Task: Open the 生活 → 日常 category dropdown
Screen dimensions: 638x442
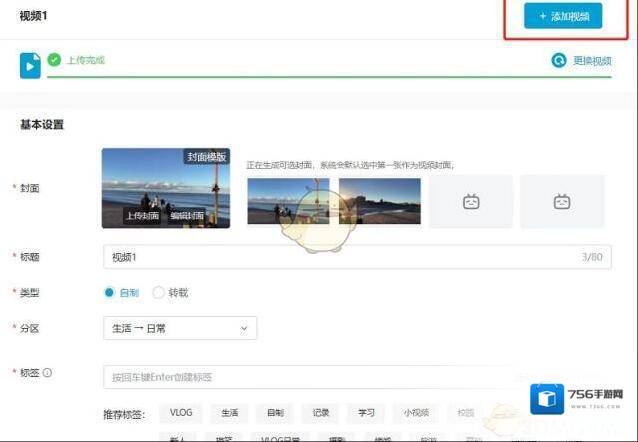Action: click(180, 328)
